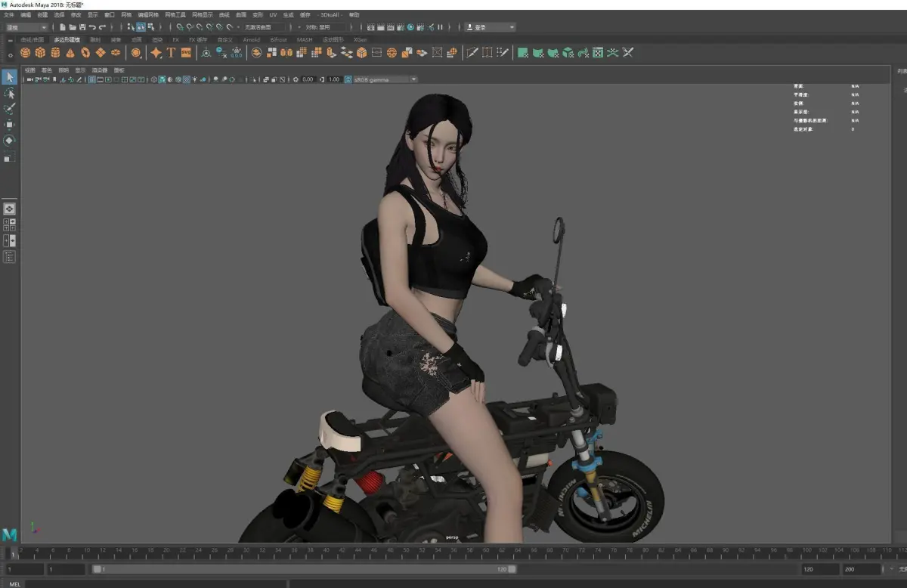Open the viewport panel's first menu 视图

point(29,70)
